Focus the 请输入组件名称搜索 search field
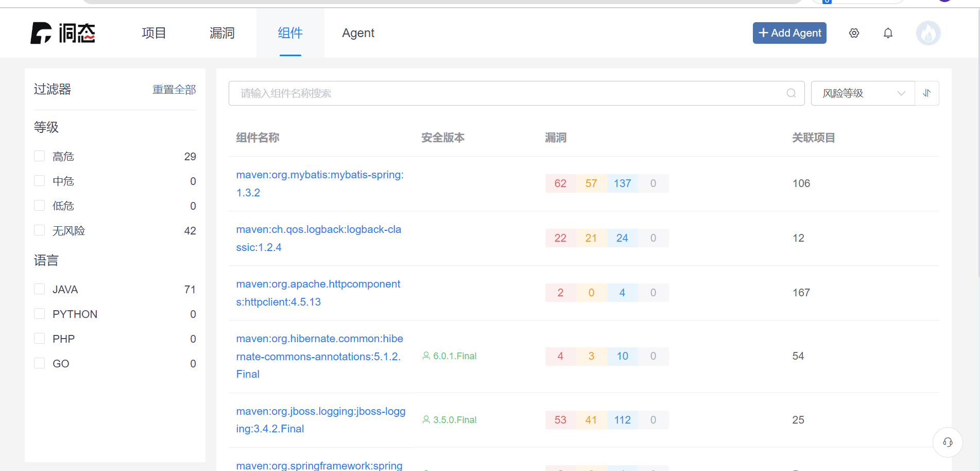 tap(517, 93)
